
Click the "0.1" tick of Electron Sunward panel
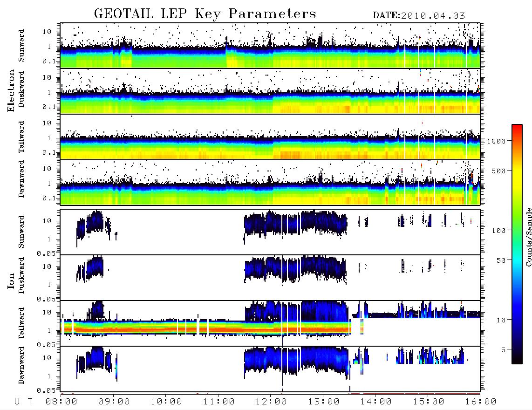(50, 61)
